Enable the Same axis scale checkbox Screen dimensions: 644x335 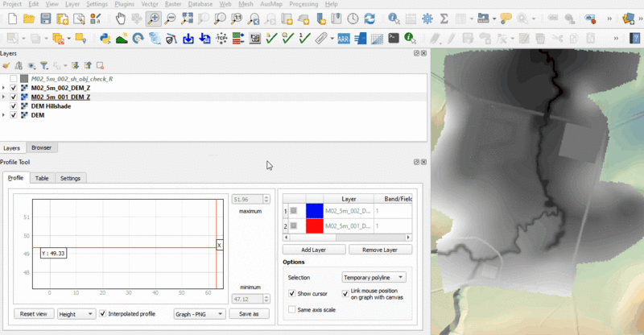pos(292,309)
